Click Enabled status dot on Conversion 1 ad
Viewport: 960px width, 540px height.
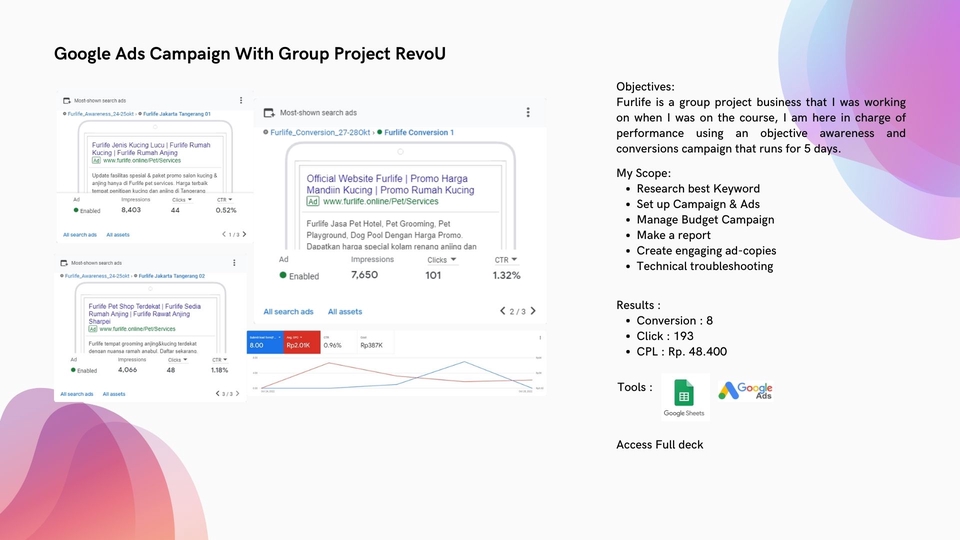click(283, 276)
